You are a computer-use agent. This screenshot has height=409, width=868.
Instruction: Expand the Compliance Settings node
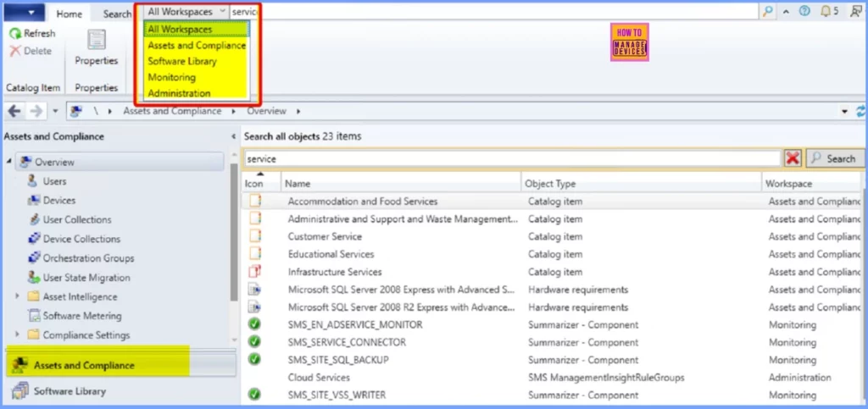coord(18,335)
